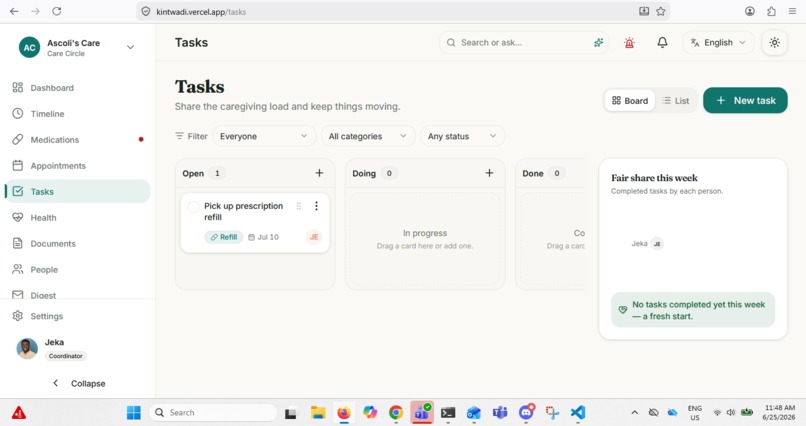The height and width of the screenshot is (426, 806).
Task: Reload the browser page
Action: click(57, 11)
